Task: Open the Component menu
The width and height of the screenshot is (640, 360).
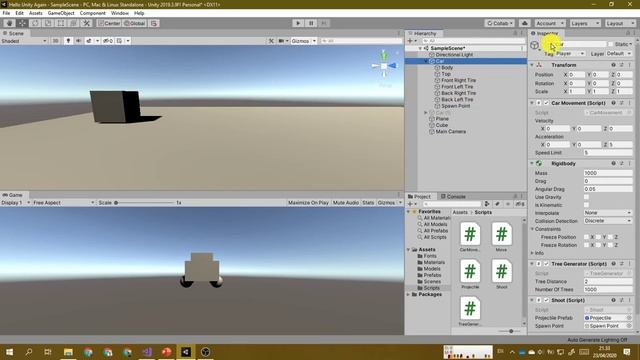Action: [93, 13]
